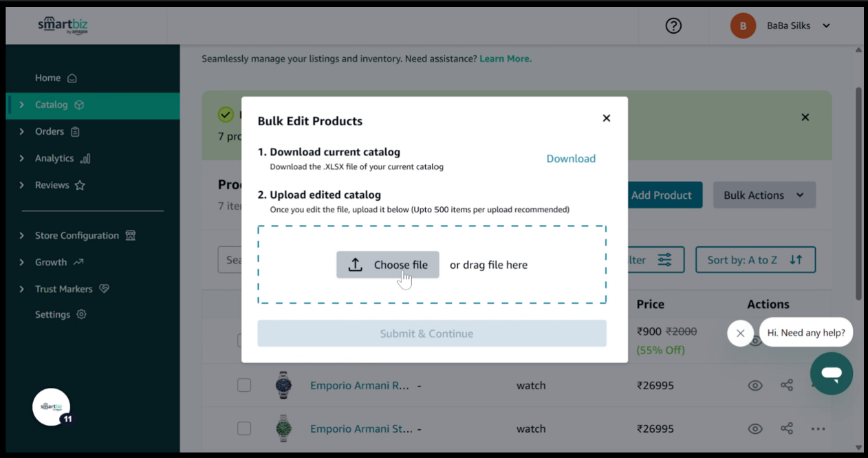Dismiss the 'Need any help?' chat prompt

pyautogui.click(x=740, y=334)
